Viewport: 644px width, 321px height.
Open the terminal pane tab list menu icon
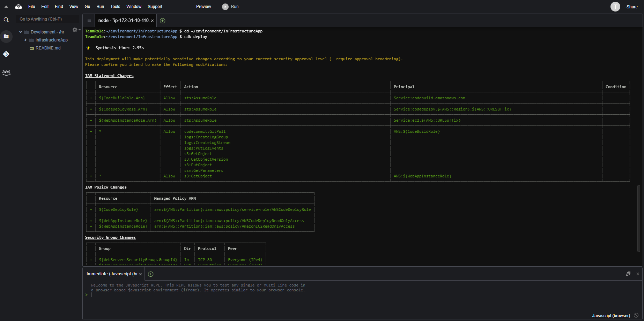89,21
